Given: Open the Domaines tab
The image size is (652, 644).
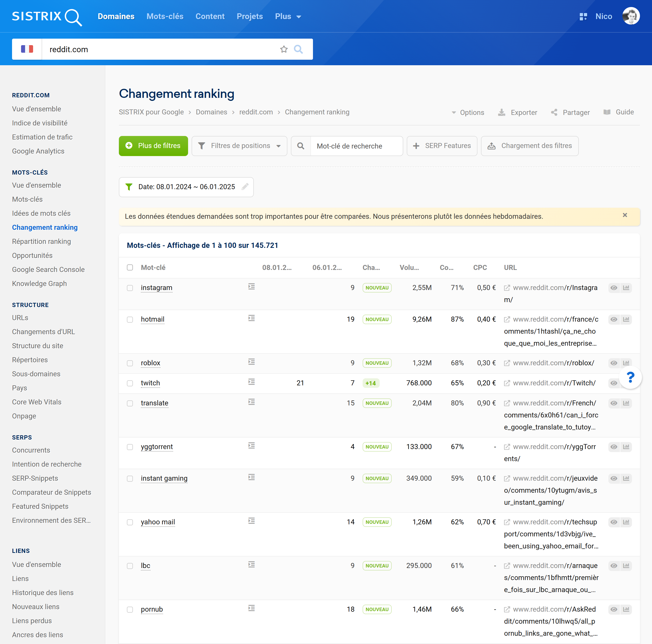Looking at the screenshot, I should (x=116, y=17).
